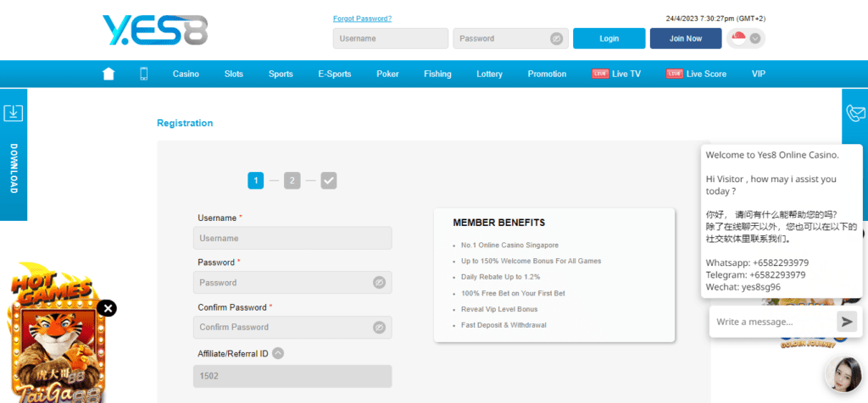Screen dimensions: 868x403
Task: Click "Reveal Vip Level Bonus" text
Action: pyautogui.click(x=498, y=309)
